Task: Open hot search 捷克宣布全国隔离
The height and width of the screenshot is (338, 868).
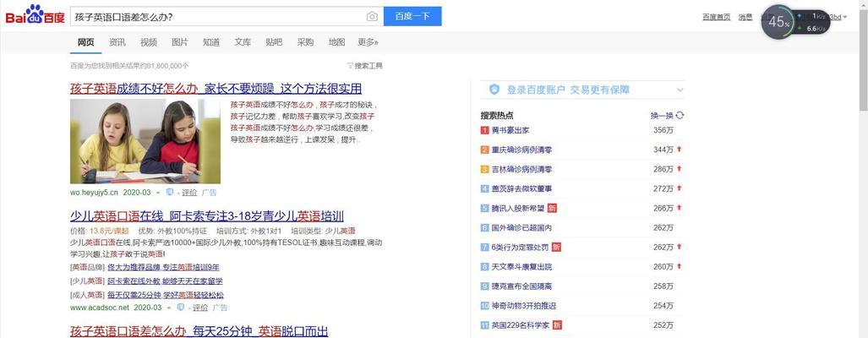Action: click(x=521, y=286)
